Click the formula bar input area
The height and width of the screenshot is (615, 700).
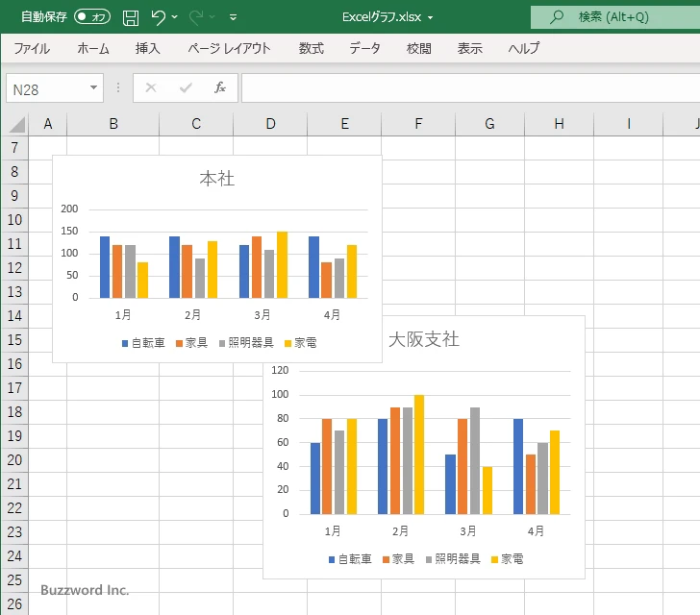pyautogui.click(x=470, y=87)
